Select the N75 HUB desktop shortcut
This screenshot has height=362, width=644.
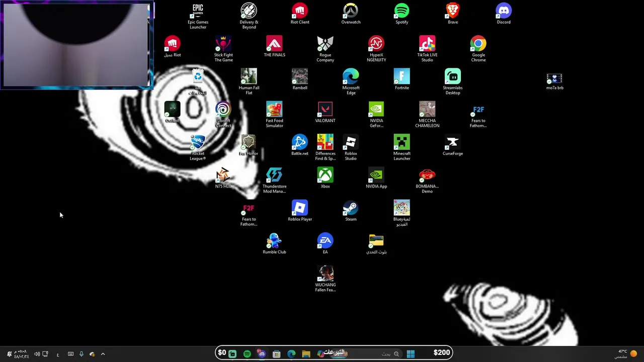tap(223, 178)
